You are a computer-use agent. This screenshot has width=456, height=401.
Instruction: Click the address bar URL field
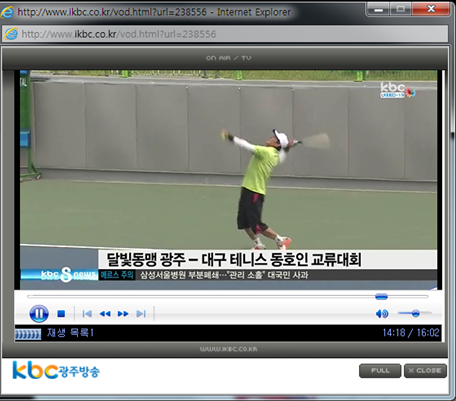(225, 34)
